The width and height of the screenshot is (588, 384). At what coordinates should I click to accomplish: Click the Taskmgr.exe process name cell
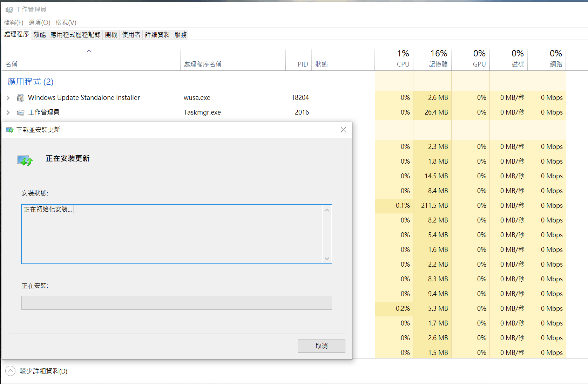(202, 112)
